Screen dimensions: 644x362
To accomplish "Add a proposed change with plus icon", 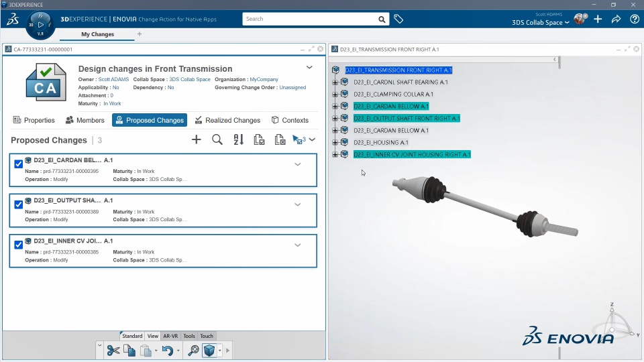I will (x=197, y=139).
